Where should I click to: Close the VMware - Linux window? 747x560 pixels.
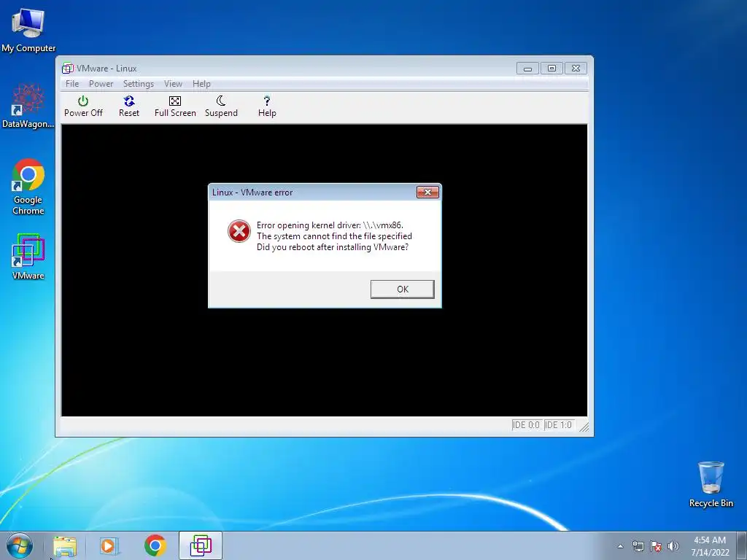tap(576, 69)
